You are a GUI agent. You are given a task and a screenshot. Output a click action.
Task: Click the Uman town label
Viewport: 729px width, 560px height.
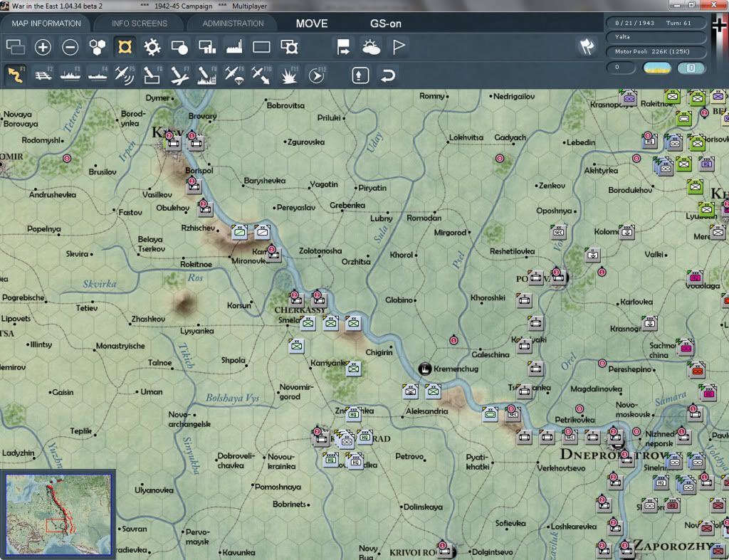tap(151, 392)
